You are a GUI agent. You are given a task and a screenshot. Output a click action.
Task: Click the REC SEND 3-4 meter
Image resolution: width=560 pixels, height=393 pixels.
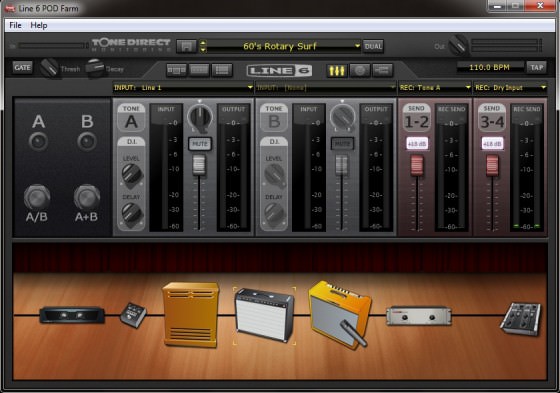tap(527, 168)
